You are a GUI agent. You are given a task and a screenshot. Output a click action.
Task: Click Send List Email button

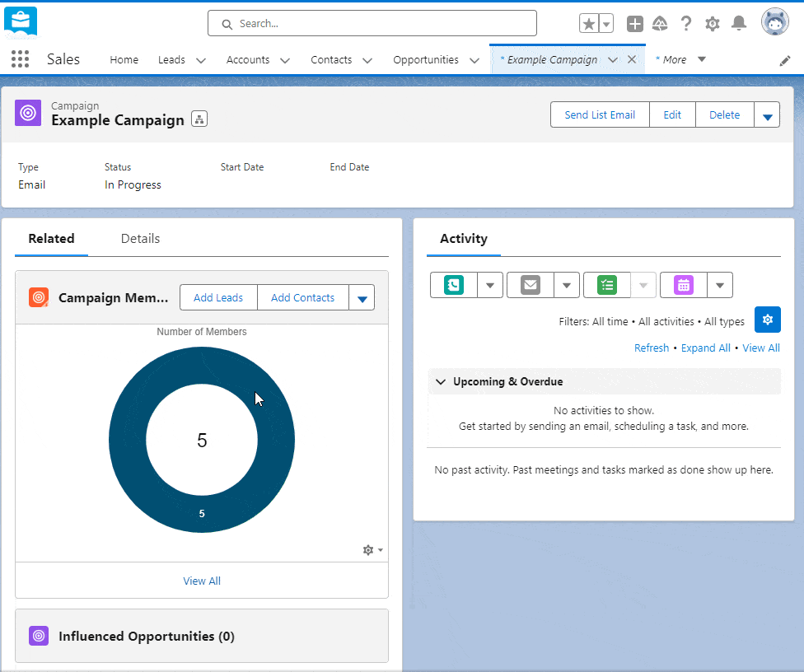point(600,114)
